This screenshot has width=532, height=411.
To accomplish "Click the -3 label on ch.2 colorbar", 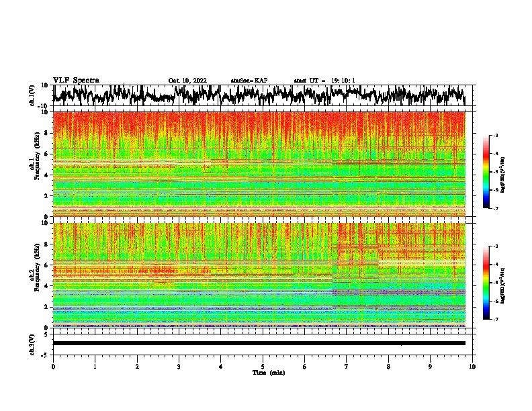I will click(x=496, y=246).
